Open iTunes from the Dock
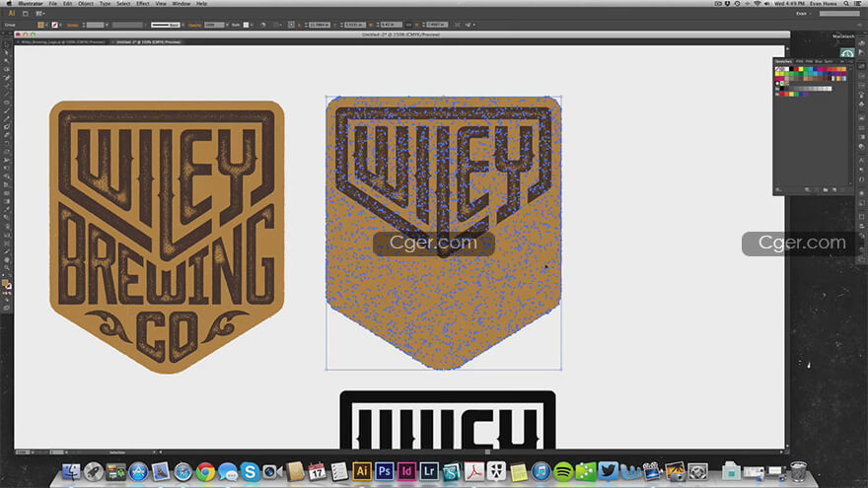The width and height of the screenshot is (868, 488). point(541,472)
